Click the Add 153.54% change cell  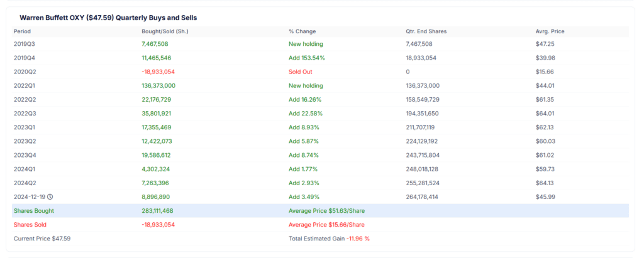click(x=307, y=58)
